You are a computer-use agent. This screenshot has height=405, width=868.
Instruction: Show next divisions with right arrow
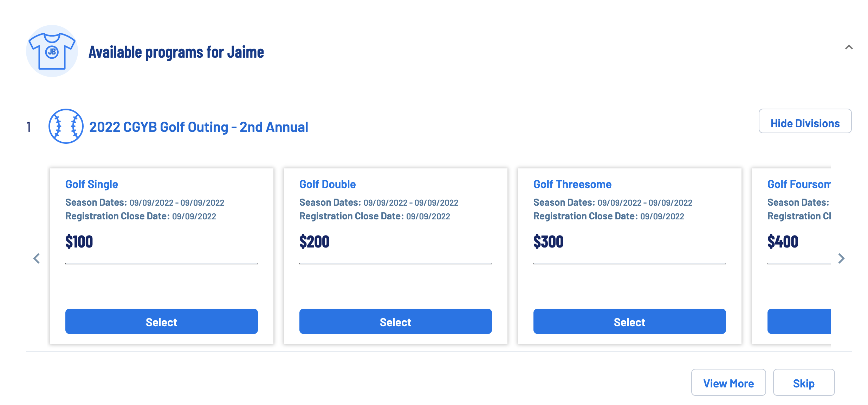[x=841, y=258]
